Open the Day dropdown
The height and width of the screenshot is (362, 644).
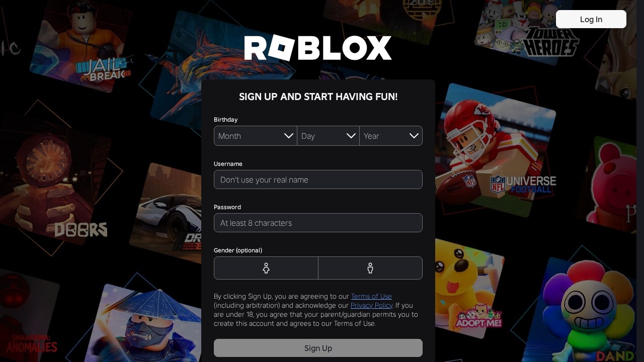[328, 136]
